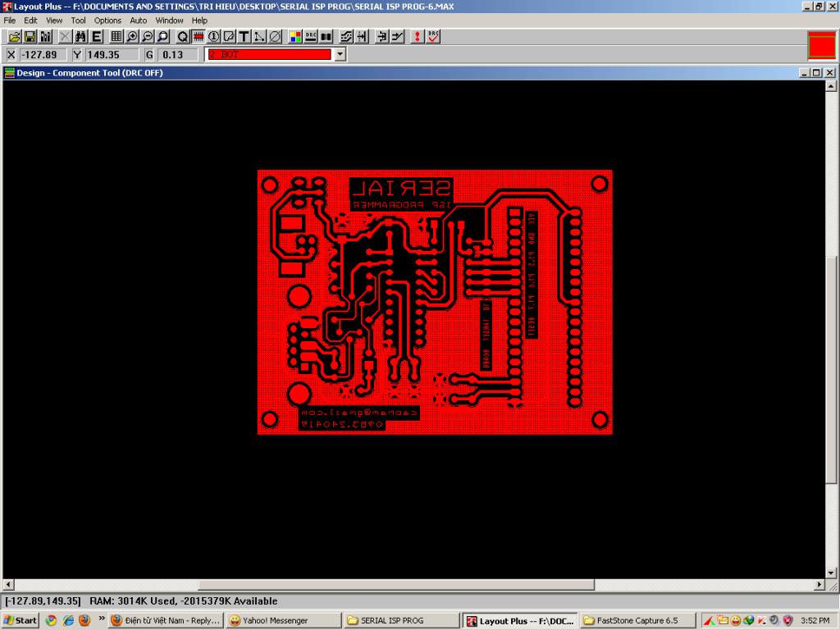Click the '2 BOT' layer combo box
Image resolution: width=840 pixels, height=630 pixels.
[x=269, y=55]
